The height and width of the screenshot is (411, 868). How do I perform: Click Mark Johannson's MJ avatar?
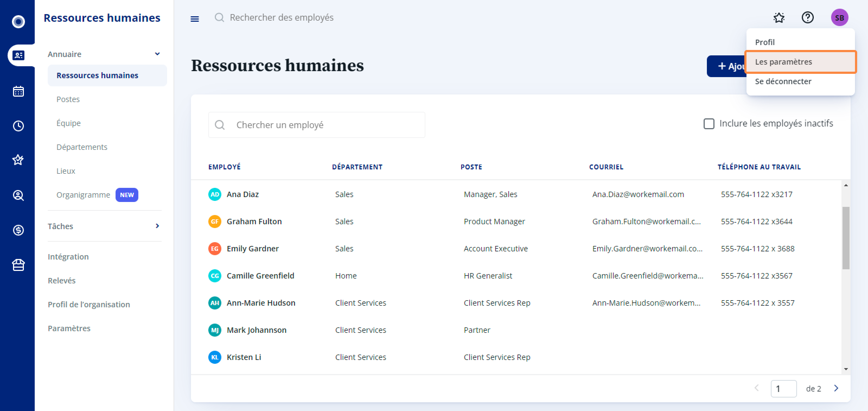tap(215, 330)
